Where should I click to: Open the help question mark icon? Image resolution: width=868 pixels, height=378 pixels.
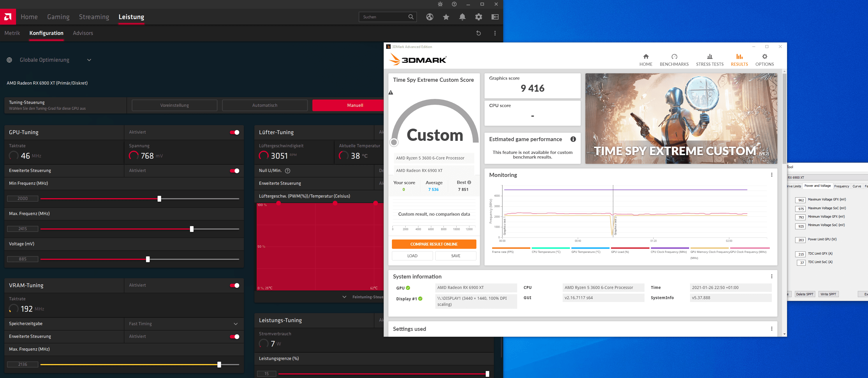[454, 4]
